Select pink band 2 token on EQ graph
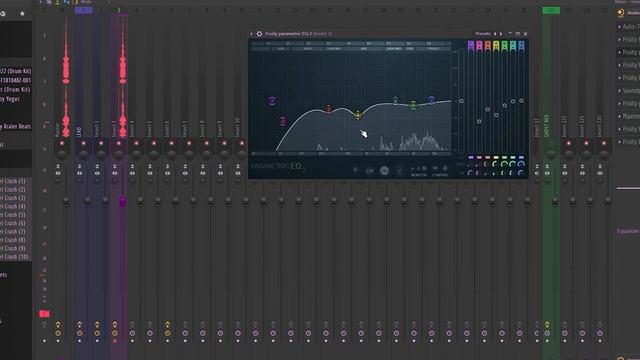The height and width of the screenshot is (360, 640). pos(282,121)
